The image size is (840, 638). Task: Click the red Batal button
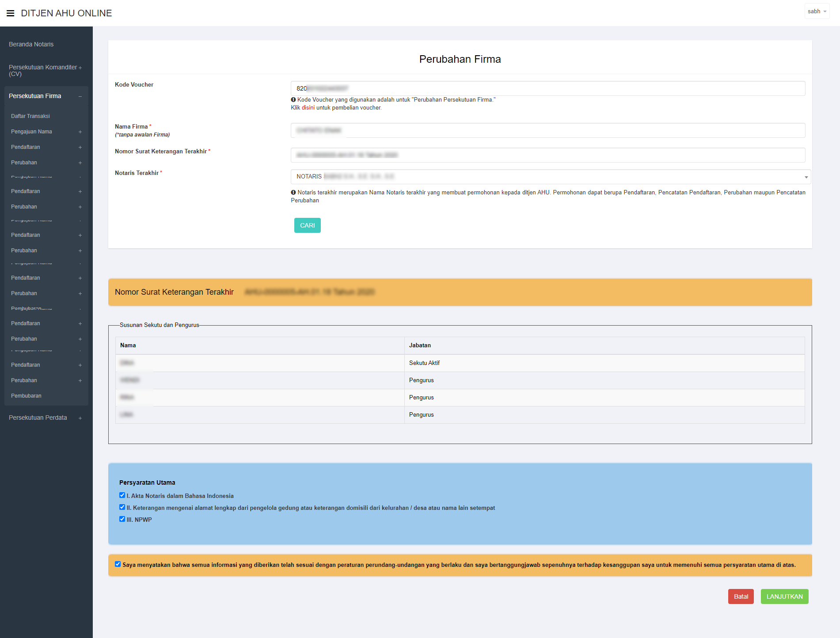(x=741, y=596)
